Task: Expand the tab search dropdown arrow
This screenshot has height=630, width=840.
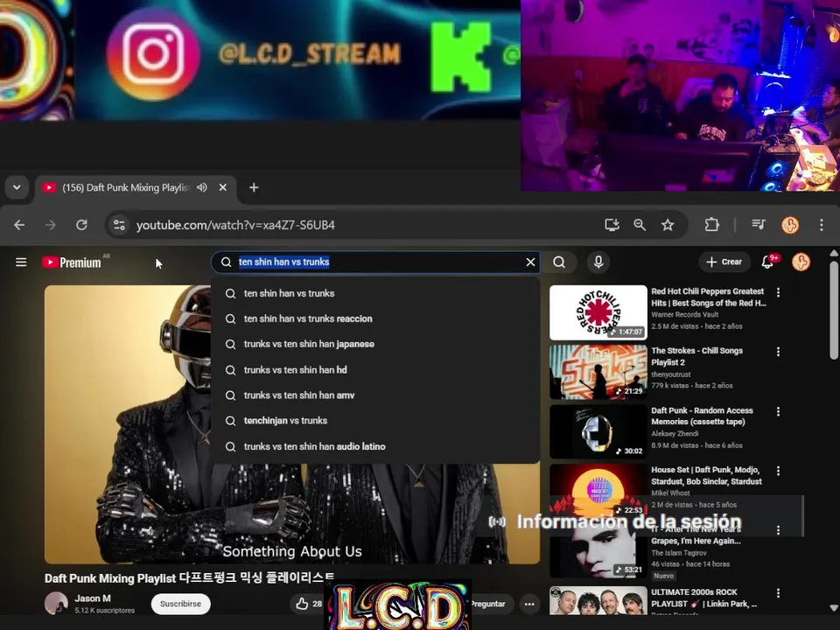Action: 17,187
